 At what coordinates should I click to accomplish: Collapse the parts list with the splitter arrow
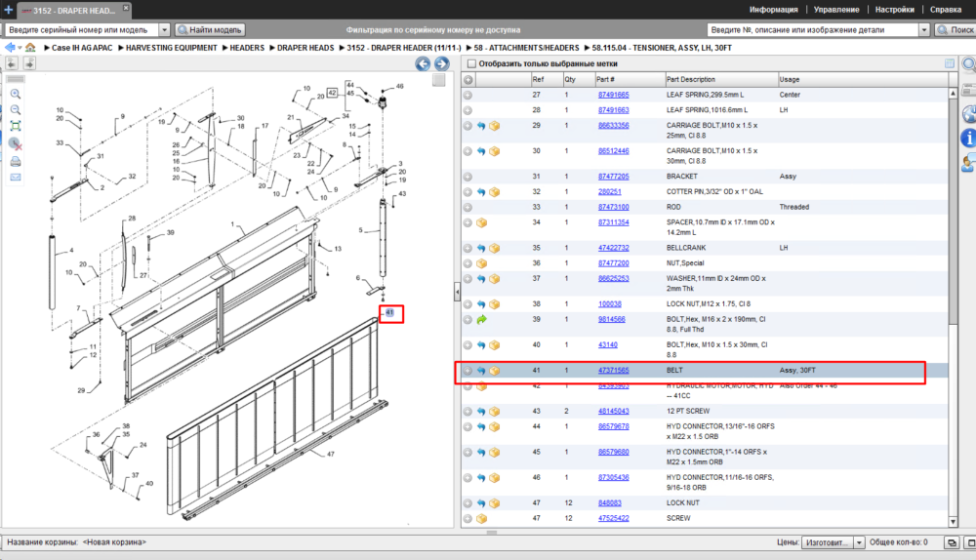coord(457,291)
